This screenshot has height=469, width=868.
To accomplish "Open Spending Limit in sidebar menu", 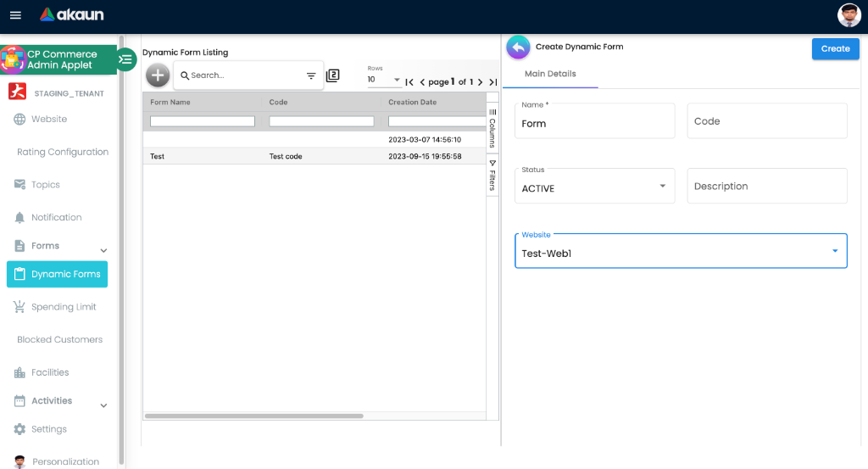I will (64, 307).
